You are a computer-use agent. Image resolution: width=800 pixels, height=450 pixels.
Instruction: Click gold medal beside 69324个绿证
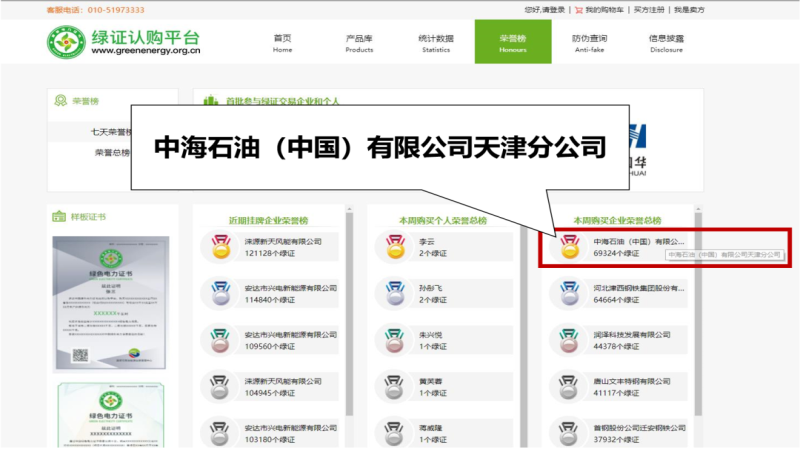(x=570, y=246)
